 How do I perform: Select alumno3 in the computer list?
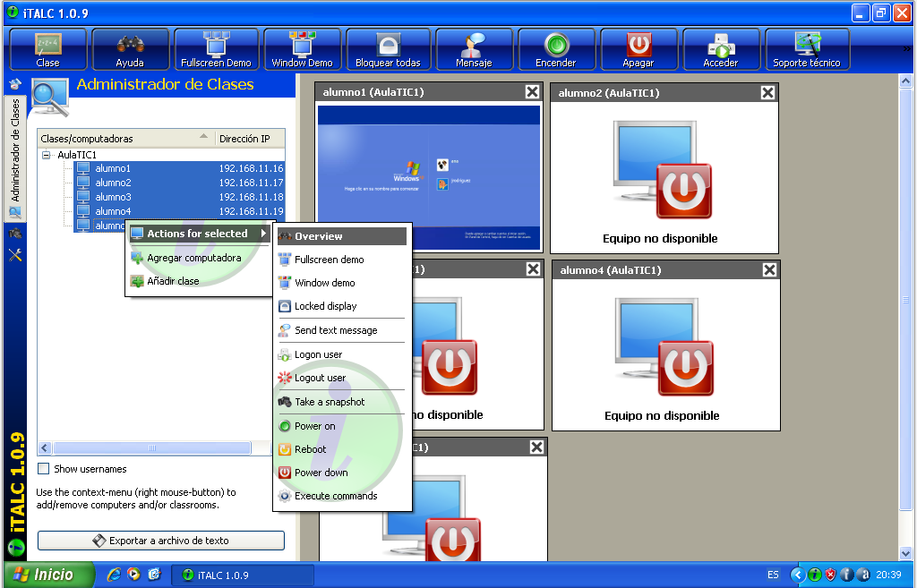[x=113, y=197]
